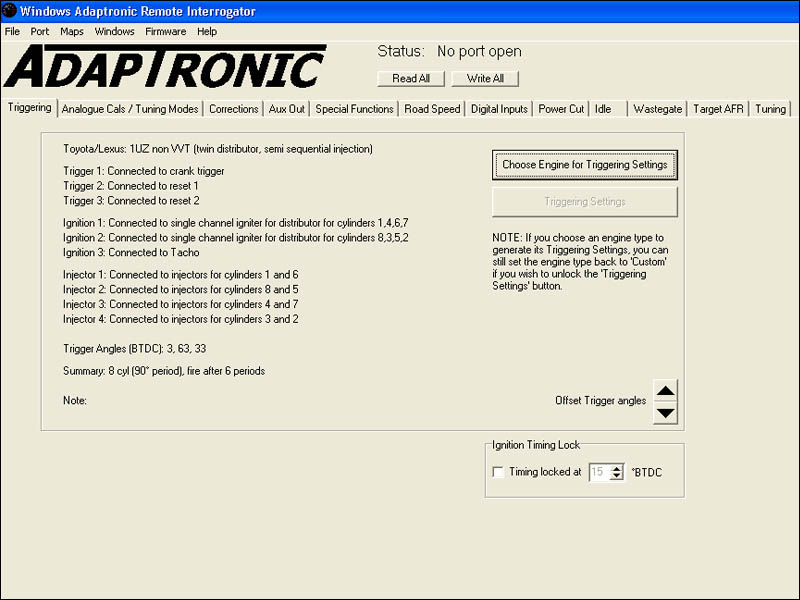The image size is (800, 600).
Task: Click the 'Offset Trigger angles' label
Action: (x=601, y=401)
